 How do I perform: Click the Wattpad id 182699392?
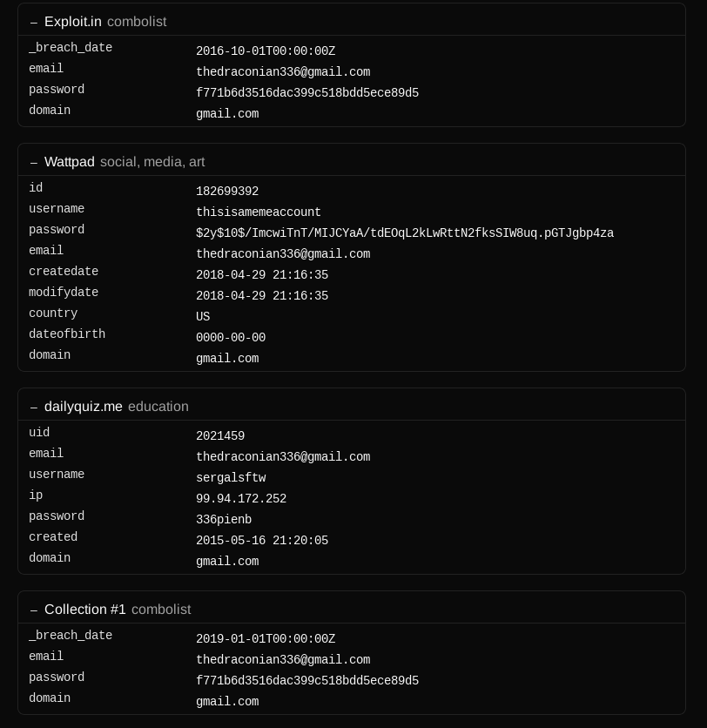pos(227,192)
